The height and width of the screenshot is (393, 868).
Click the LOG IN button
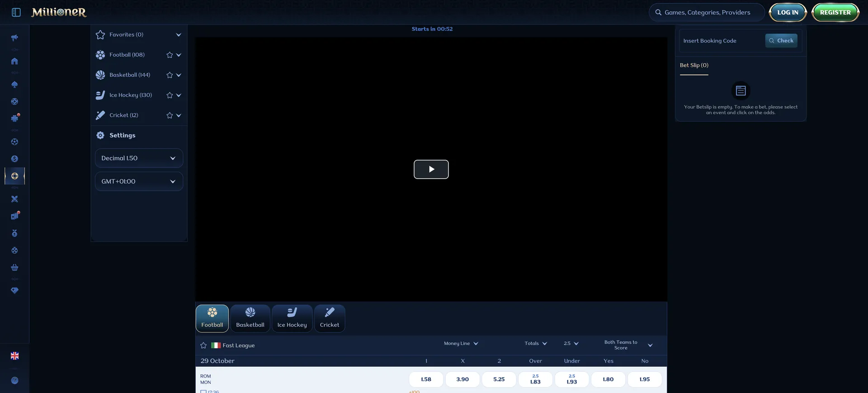tap(788, 13)
